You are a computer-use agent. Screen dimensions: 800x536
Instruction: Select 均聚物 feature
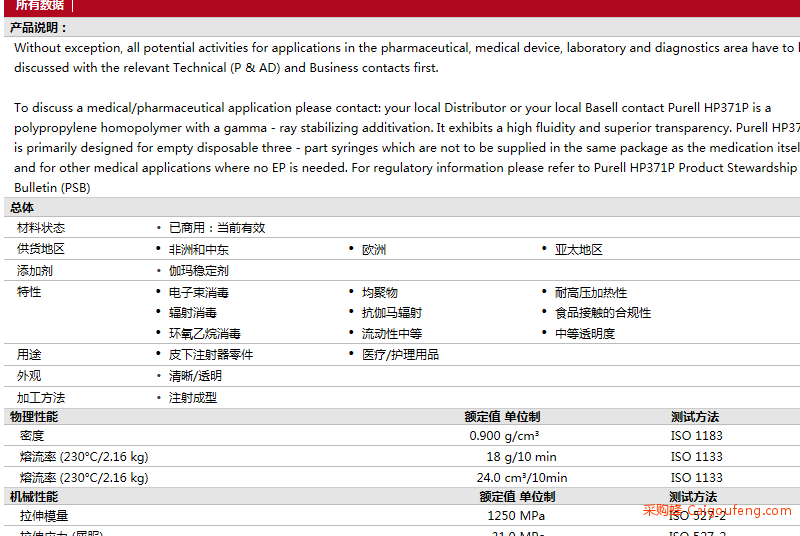tap(380, 292)
